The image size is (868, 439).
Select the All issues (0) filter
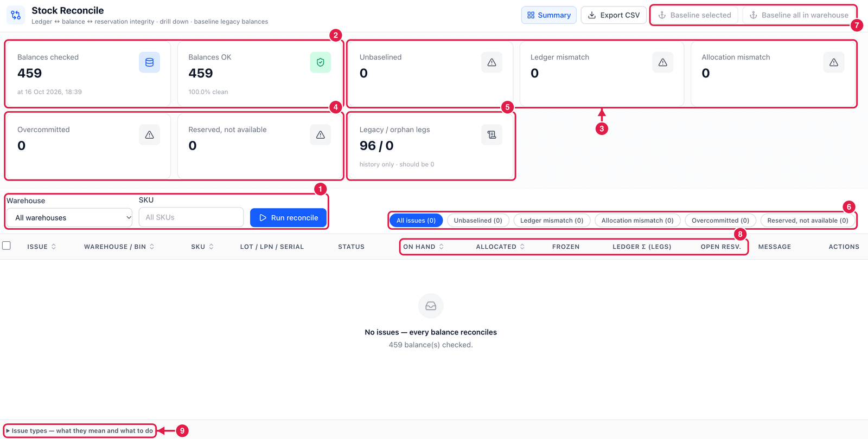[x=416, y=221]
